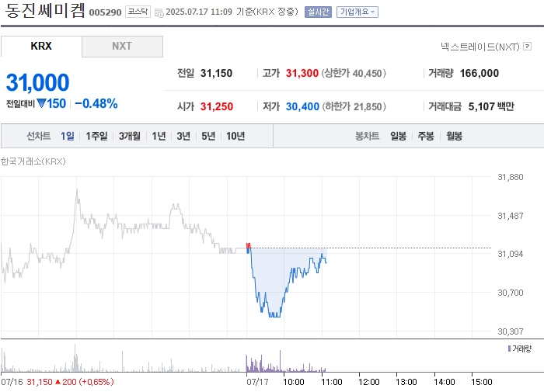Select the 1년 line chart range

pos(159,136)
